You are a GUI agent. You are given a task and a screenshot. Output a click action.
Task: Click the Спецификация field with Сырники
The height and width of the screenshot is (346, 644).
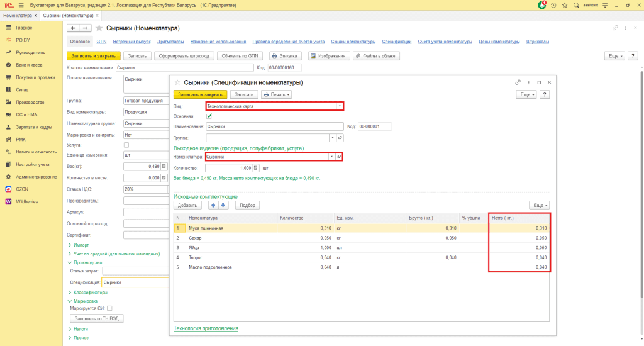click(135, 282)
